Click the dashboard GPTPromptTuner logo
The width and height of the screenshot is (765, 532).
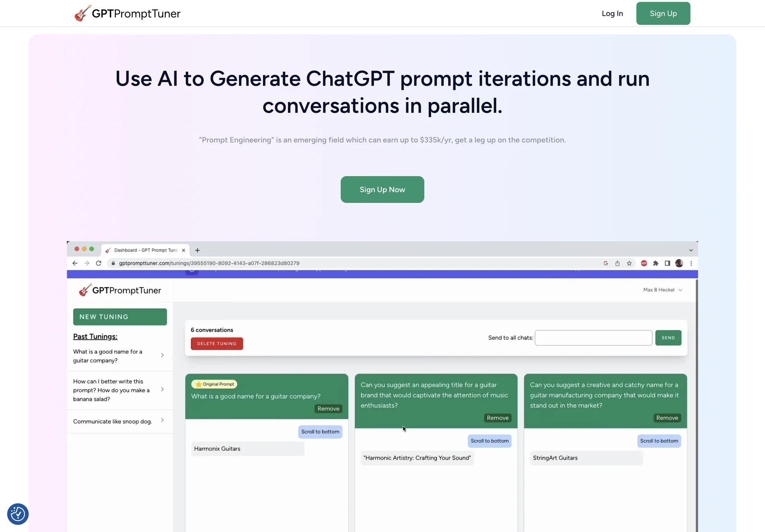tap(120, 290)
